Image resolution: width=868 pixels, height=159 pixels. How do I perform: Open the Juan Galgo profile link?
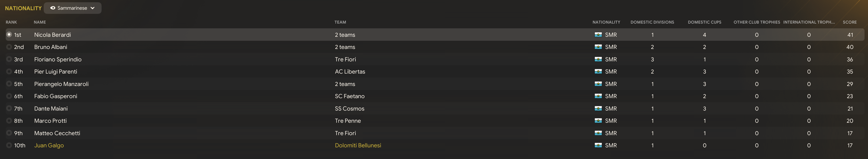coord(49,146)
